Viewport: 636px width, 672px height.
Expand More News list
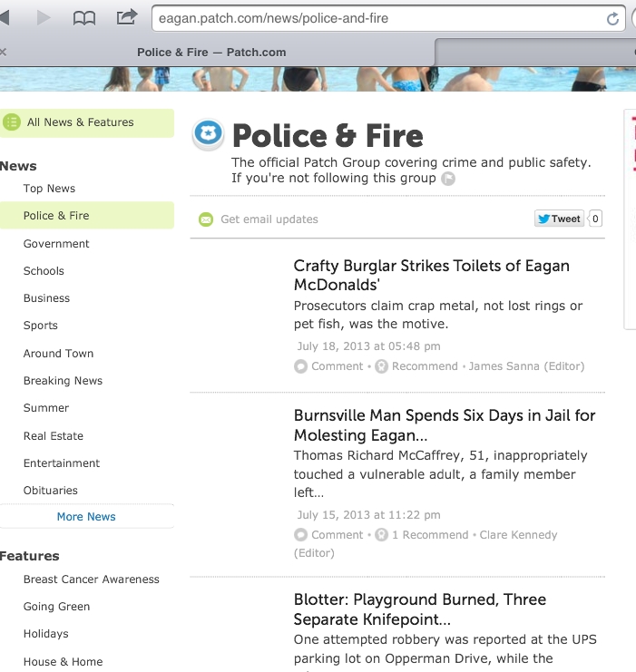(86, 517)
